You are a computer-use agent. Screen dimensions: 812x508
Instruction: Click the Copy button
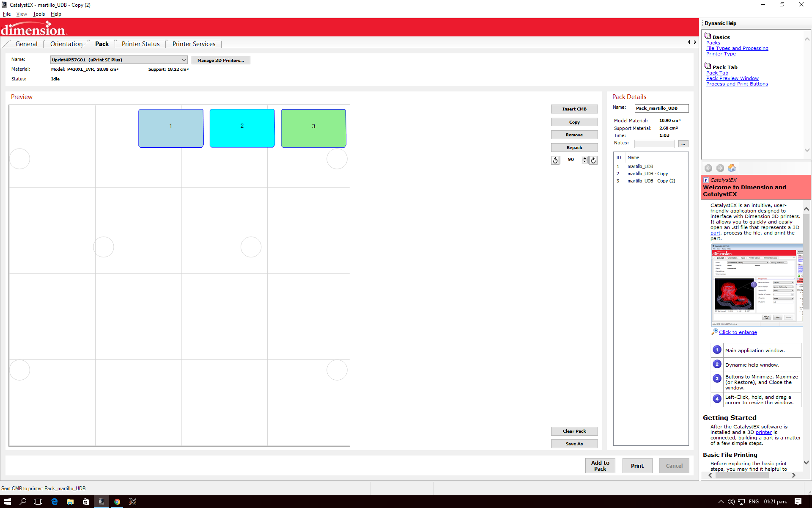click(x=574, y=122)
